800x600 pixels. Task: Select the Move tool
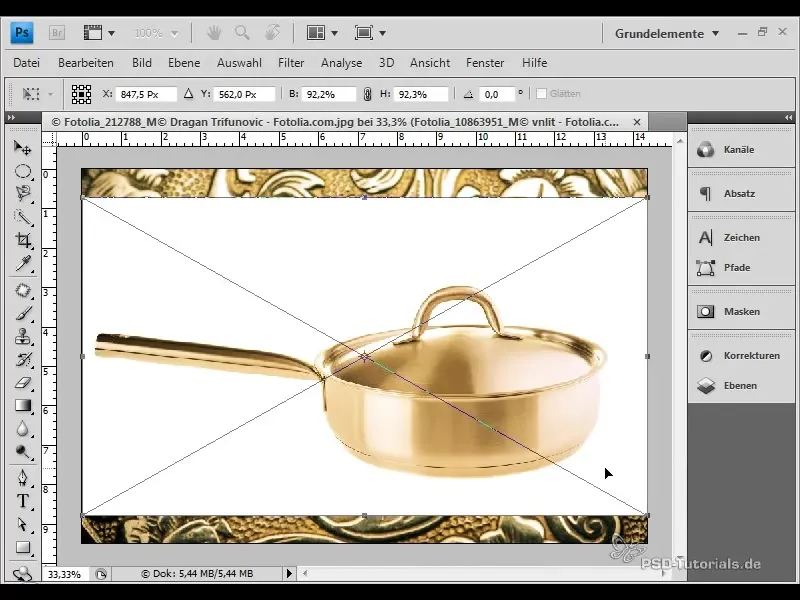tap(22, 148)
